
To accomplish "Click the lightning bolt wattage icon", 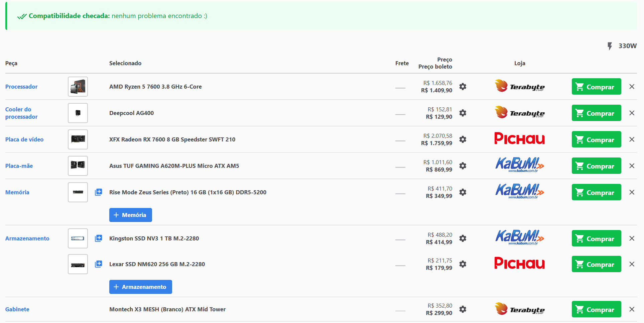I will 610,46.
